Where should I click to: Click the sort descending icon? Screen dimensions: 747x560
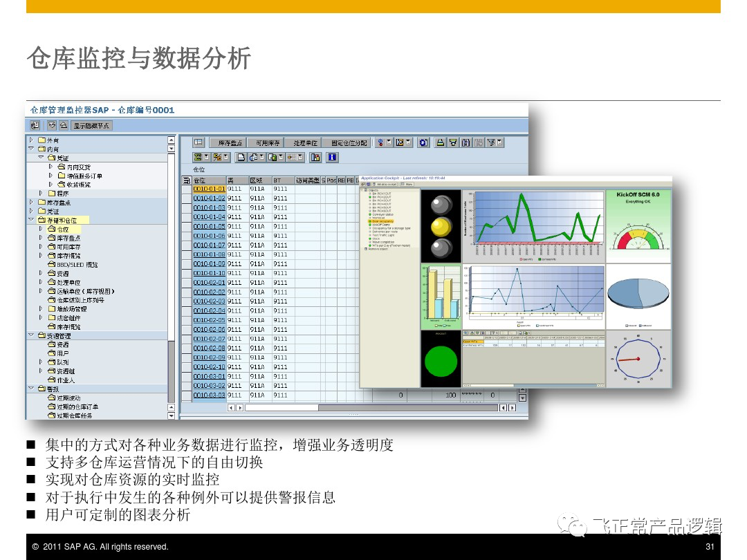(x=453, y=142)
